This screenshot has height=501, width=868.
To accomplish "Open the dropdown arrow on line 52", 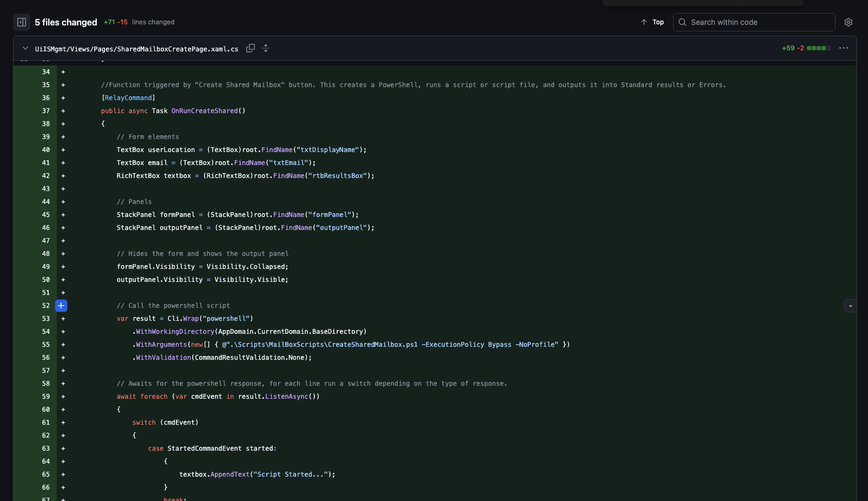I will 850,306.
